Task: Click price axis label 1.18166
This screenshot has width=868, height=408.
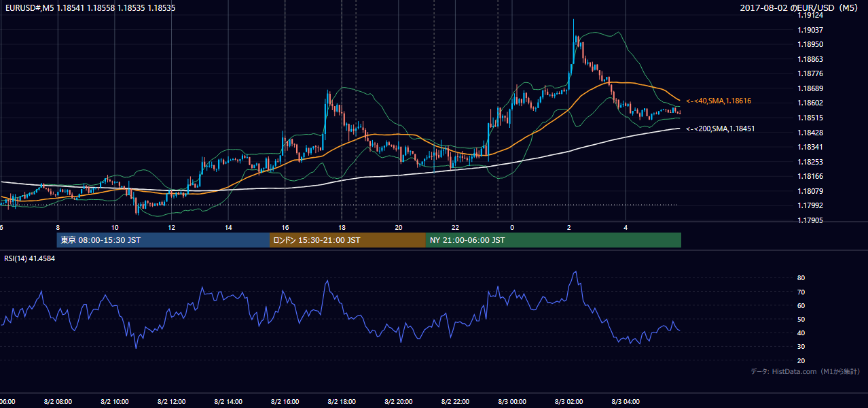Action: (x=810, y=176)
